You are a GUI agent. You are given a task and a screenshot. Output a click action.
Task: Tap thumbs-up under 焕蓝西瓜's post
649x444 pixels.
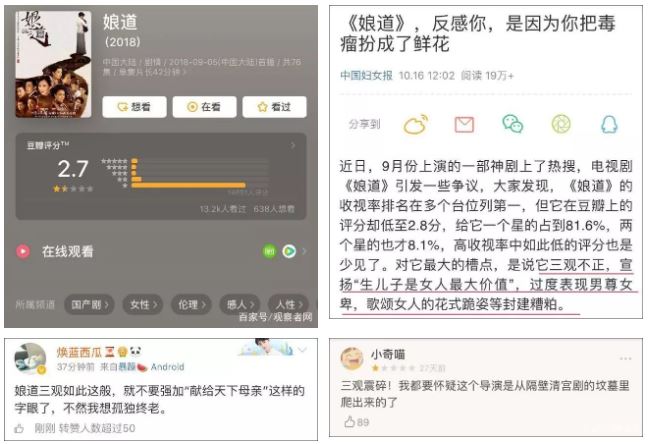pos(19,428)
